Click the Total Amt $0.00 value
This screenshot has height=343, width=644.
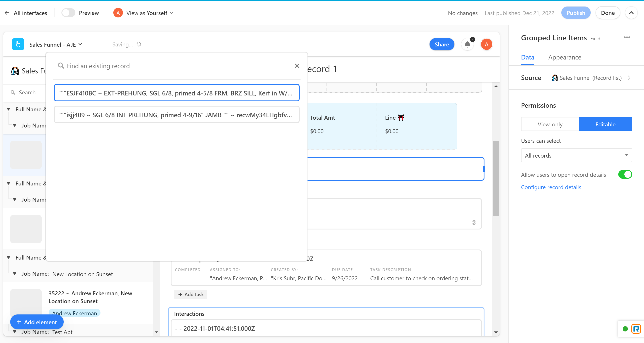click(x=316, y=131)
